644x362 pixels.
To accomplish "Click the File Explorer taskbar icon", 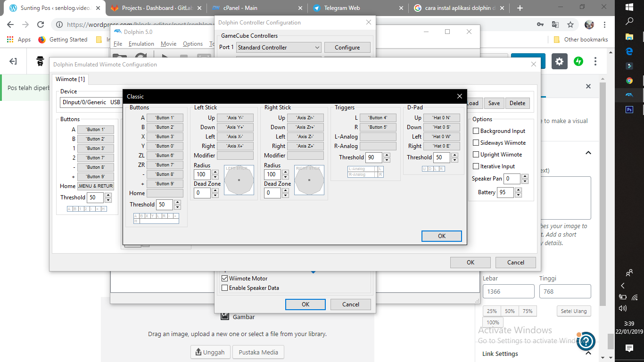I will pos(629,36).
